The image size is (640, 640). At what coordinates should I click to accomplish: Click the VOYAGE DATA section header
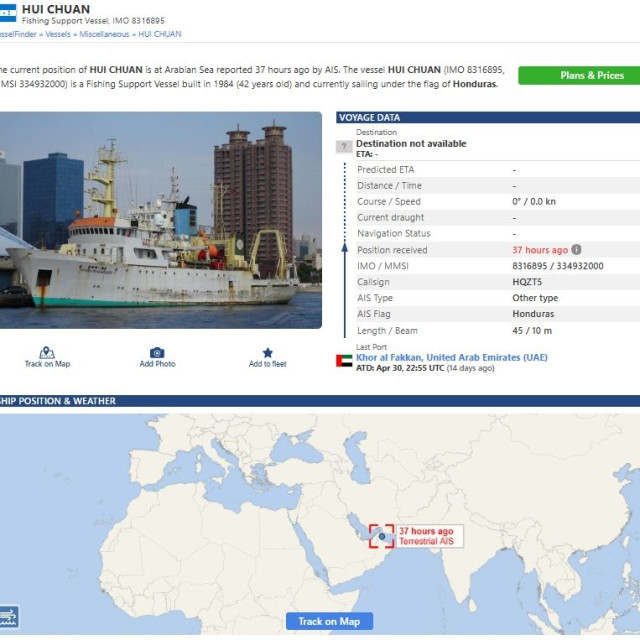point(488,118)
